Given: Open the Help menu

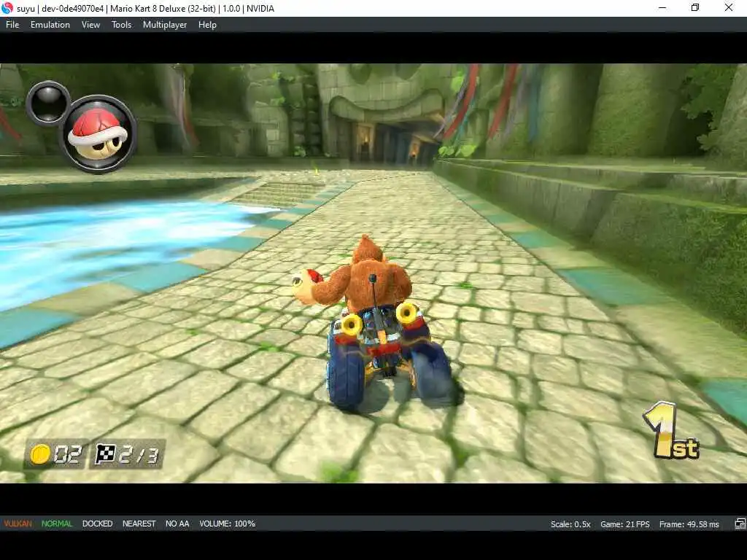Looking at the screenshot, I should pos(207,25).
